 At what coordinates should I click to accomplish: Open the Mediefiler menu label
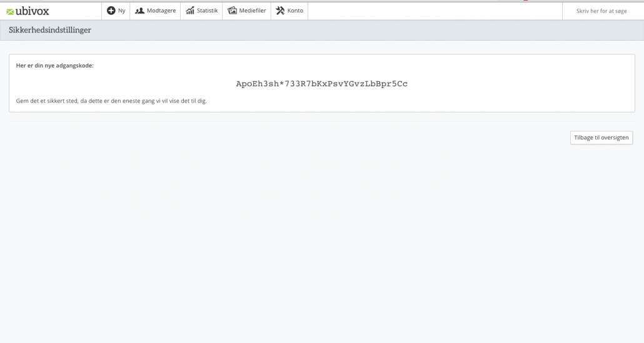(253, 11)
